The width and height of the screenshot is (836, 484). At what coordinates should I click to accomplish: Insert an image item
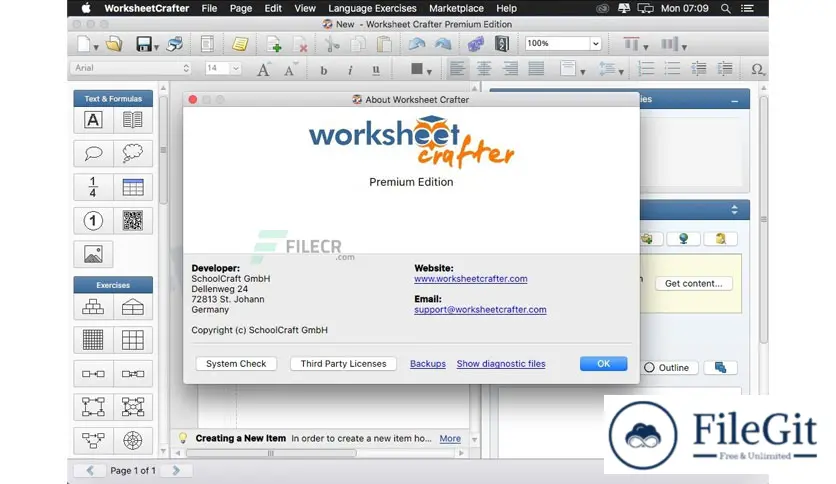[x=93, y=254]
